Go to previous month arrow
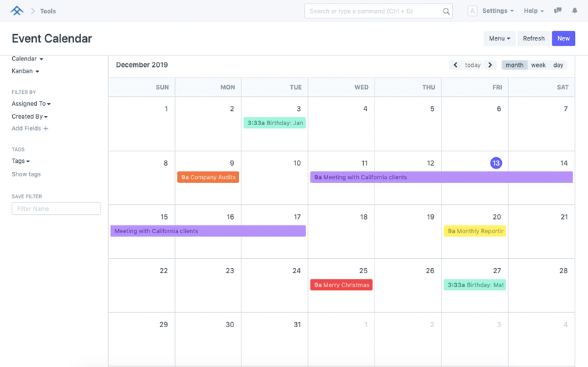The image size is (588, 367). coord(456,65)
